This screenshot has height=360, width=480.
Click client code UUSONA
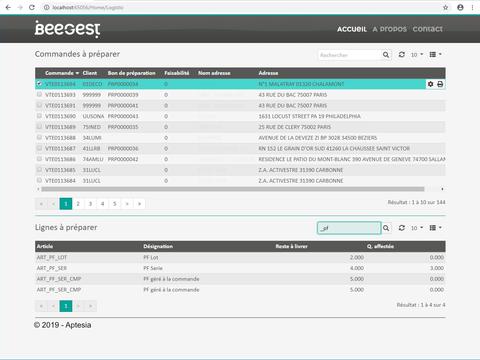tap(93, 116)
